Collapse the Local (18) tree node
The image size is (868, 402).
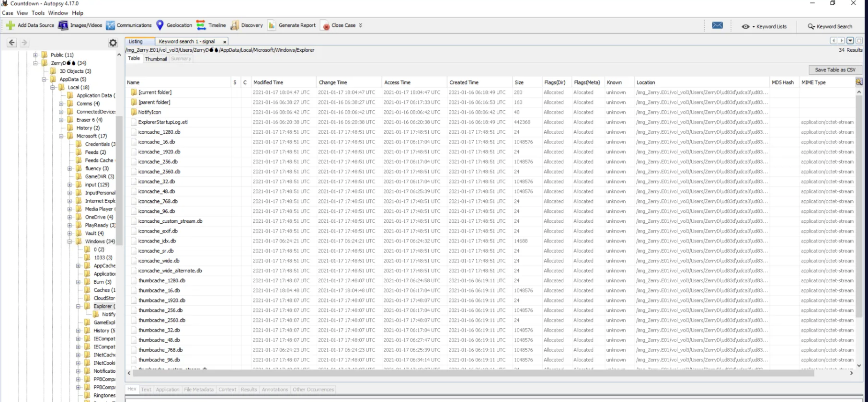(x=53, y=88)
